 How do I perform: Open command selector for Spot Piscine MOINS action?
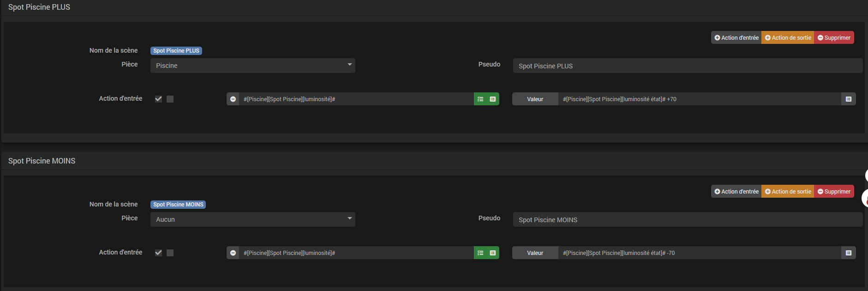[493, 253]
